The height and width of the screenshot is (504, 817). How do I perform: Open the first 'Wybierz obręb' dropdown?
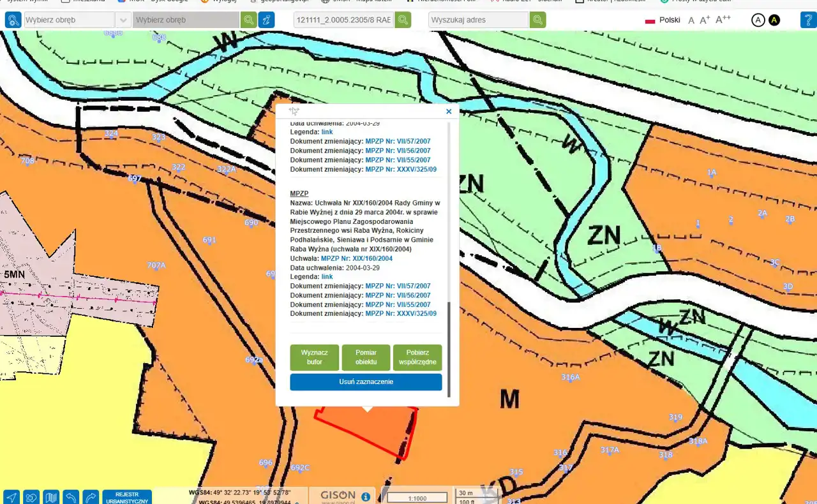pyautogui.click(x=123, y=20)
